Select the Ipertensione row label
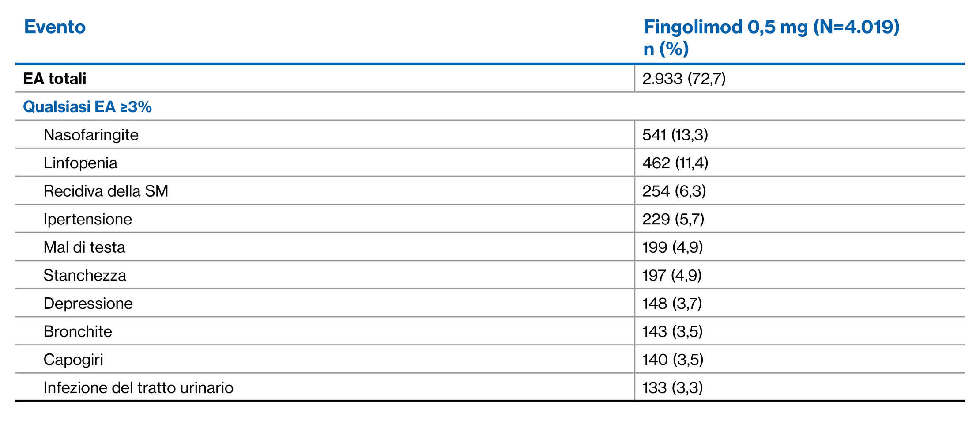980x425 pixels. click(88, 219)
